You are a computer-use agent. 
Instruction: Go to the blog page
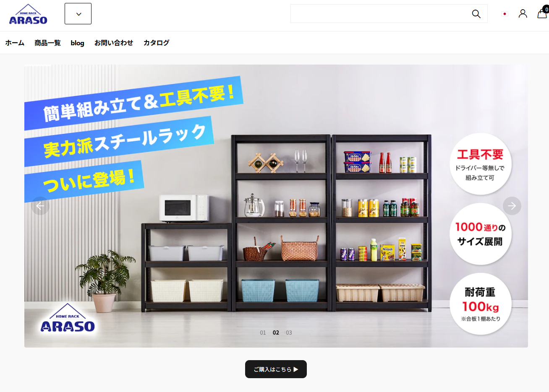77,43
